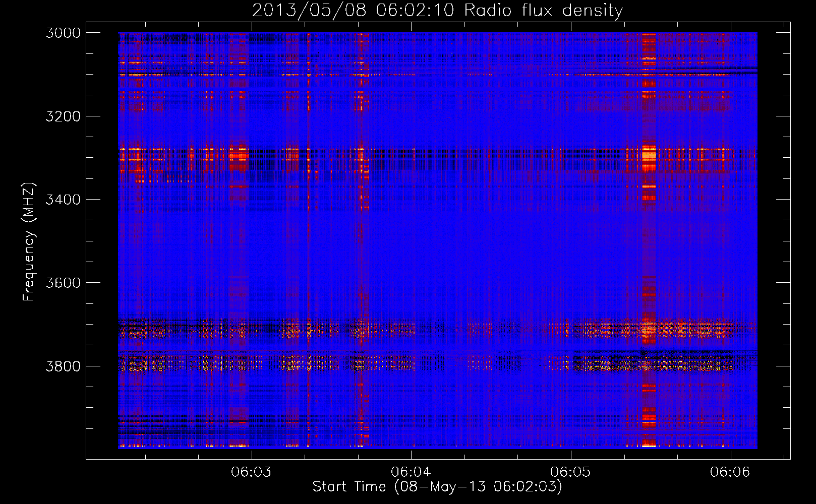
Task: Click the 3800 frequency tick label
Action: tap(63, 366)
